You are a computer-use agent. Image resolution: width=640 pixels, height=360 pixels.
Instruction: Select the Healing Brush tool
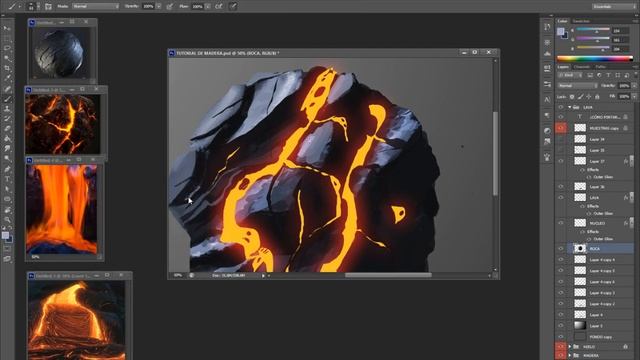tap(7, 89)
